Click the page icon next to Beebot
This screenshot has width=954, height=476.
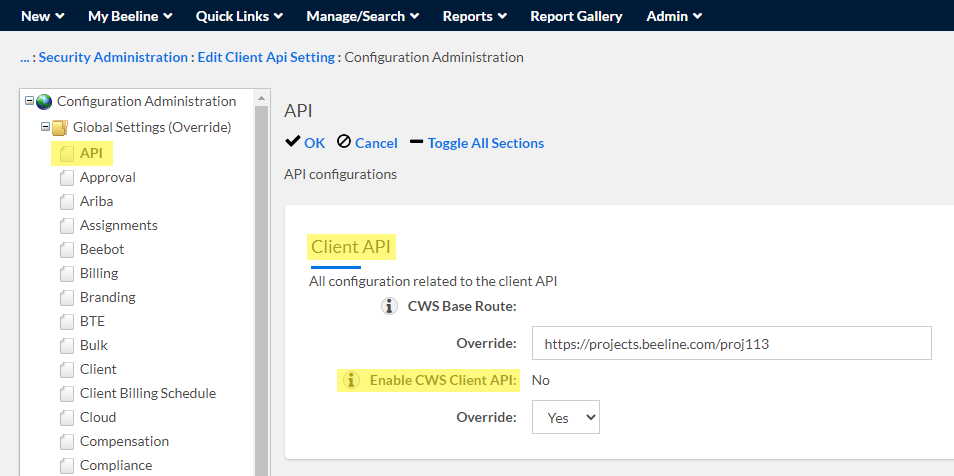pos(67,250)
